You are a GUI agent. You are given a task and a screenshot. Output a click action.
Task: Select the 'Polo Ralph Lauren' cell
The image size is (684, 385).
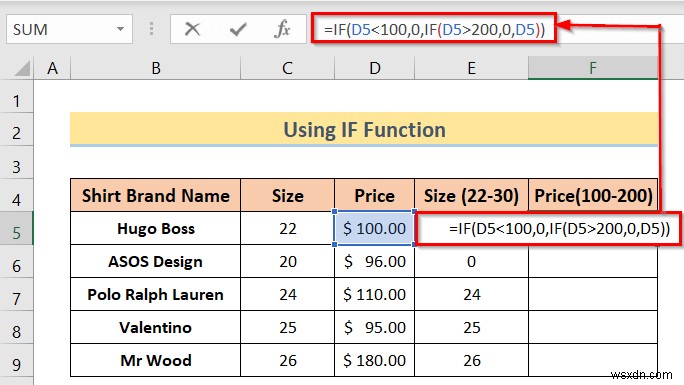(x=156, y=295)
